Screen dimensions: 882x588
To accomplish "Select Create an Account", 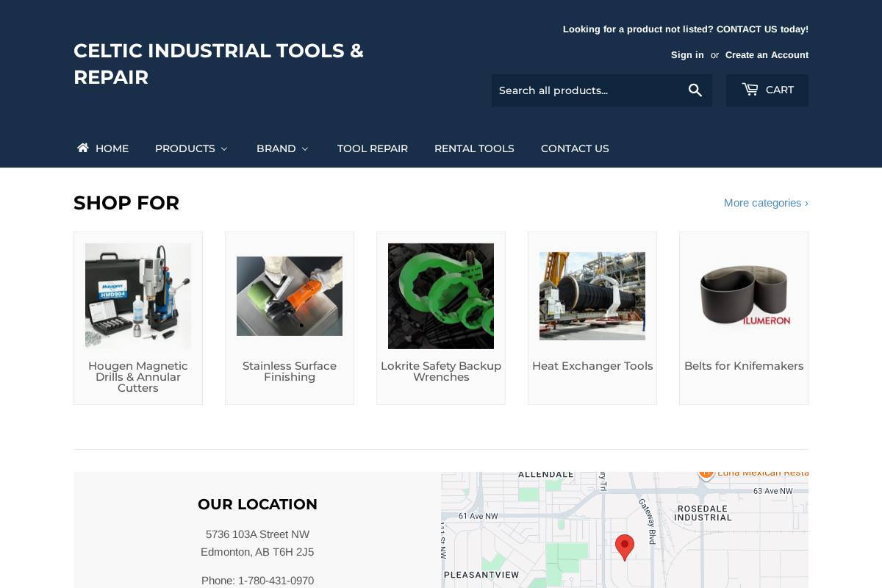I will [x=767, y=54].
